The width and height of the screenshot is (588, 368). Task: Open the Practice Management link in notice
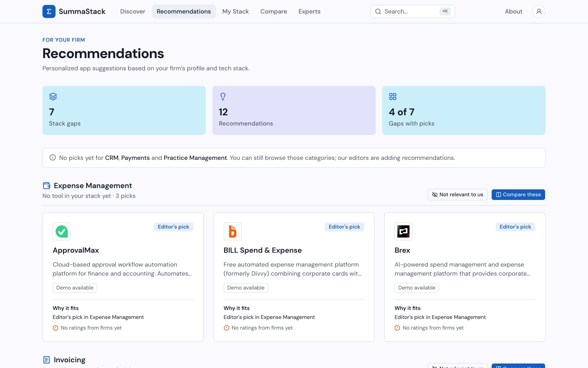pyautogui.click(x=195, y=158)
